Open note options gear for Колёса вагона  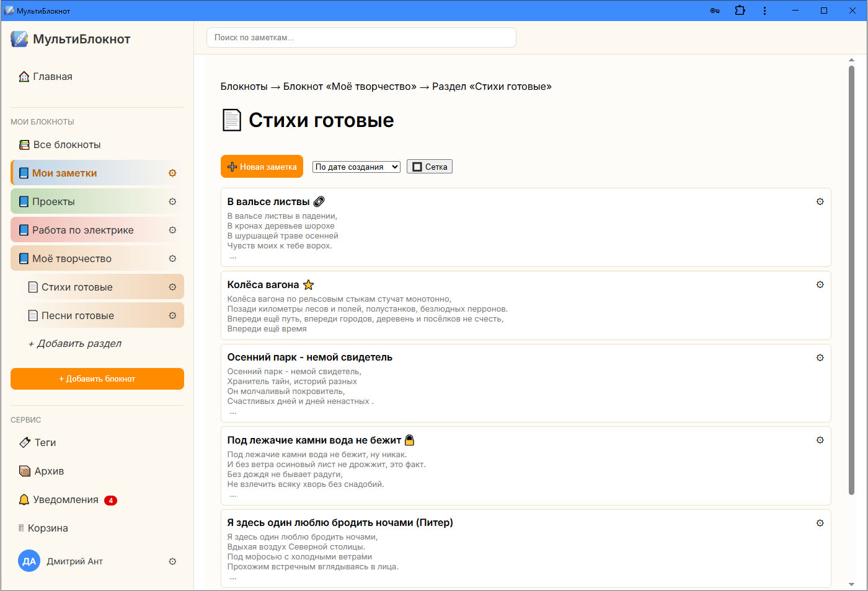820,284
